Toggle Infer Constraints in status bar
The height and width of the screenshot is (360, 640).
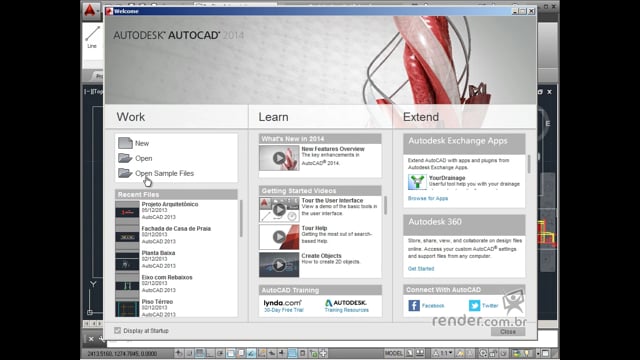[178, 353]
